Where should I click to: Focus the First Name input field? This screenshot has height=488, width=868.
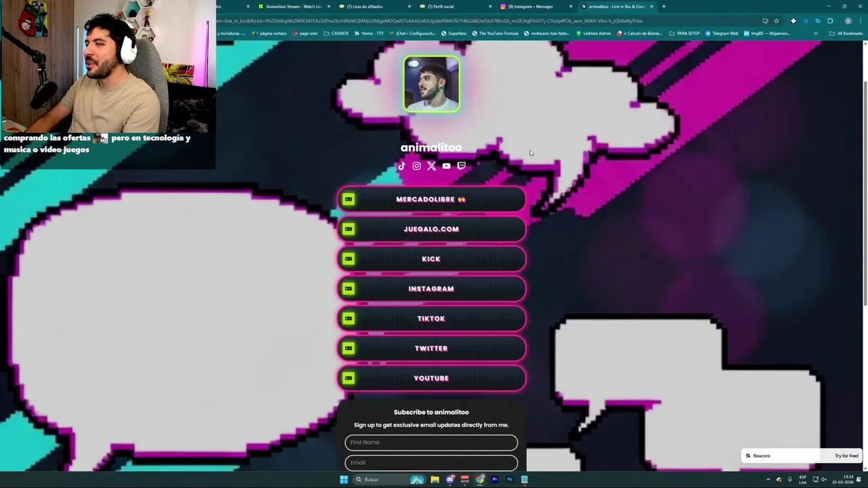point(431,443)
